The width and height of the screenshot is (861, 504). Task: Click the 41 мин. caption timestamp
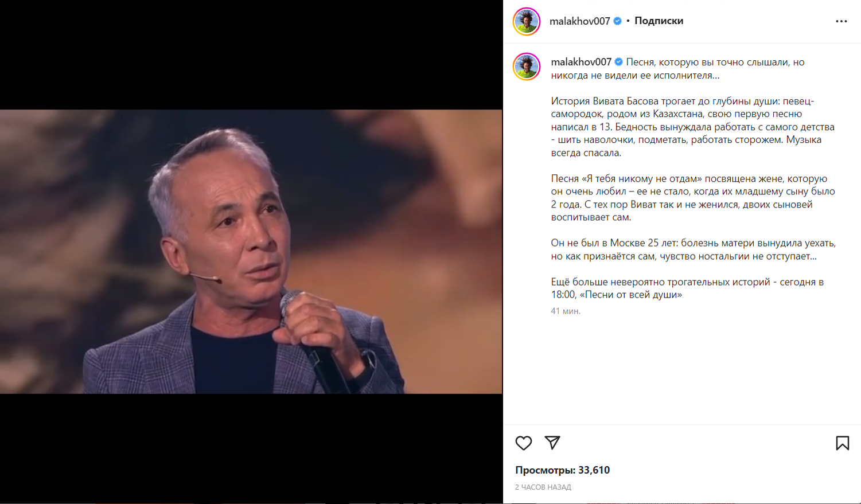pyautogui.click(x=566, y=311)
